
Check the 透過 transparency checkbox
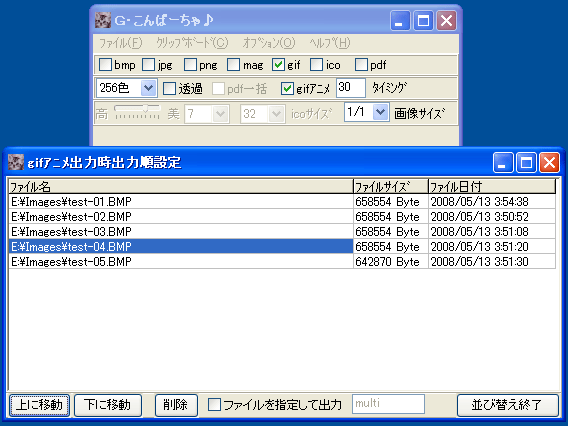pos(169,88)
